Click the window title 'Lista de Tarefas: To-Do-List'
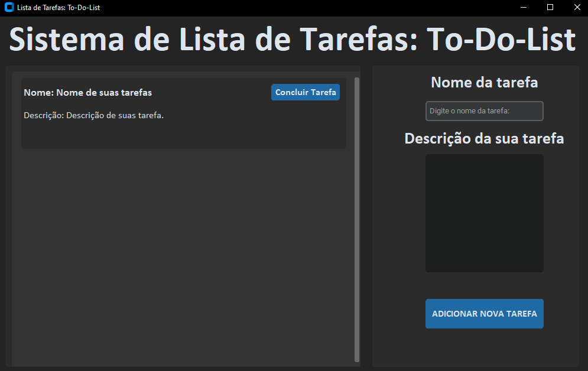This screenshot has width=588, height=371. (59, 8)
